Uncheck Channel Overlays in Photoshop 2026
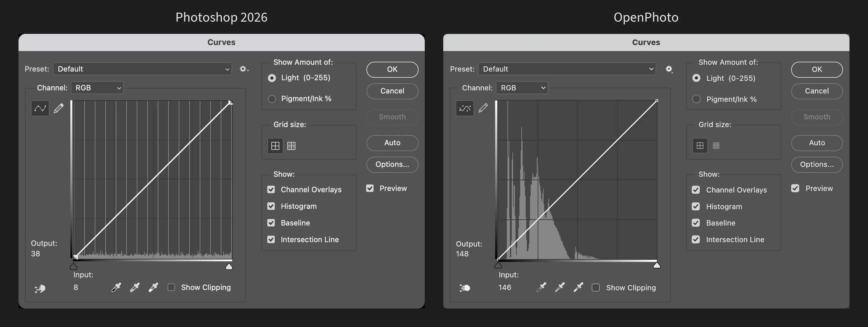The width and height of the screenshot is (868, 327). (271, 189)
